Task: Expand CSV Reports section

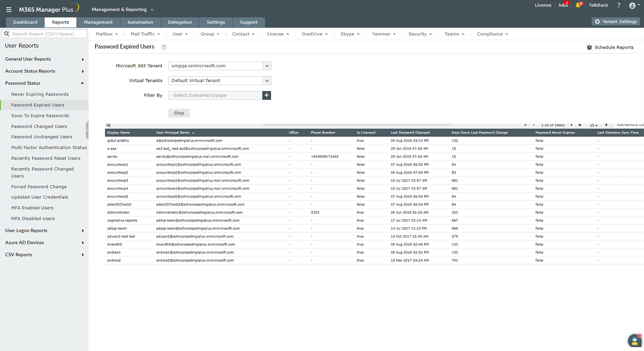Action: coord(44,255)
